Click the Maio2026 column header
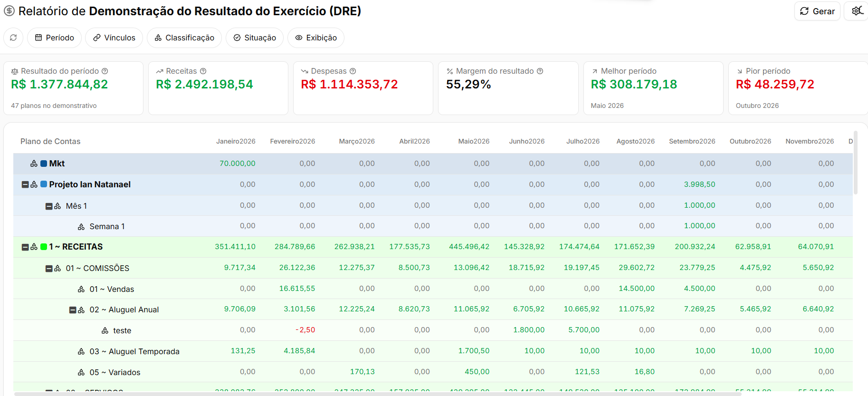Screen dimensions: 868x396 point(474,141)
